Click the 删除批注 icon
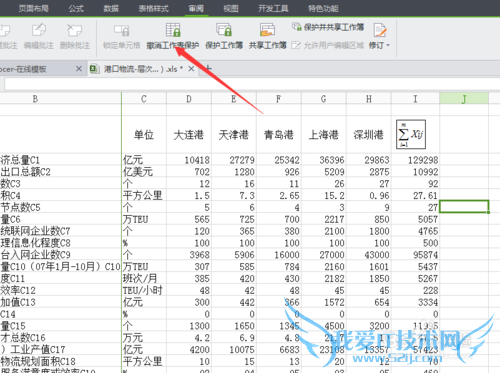Screen dimensions: 500x373 point(75,30)
